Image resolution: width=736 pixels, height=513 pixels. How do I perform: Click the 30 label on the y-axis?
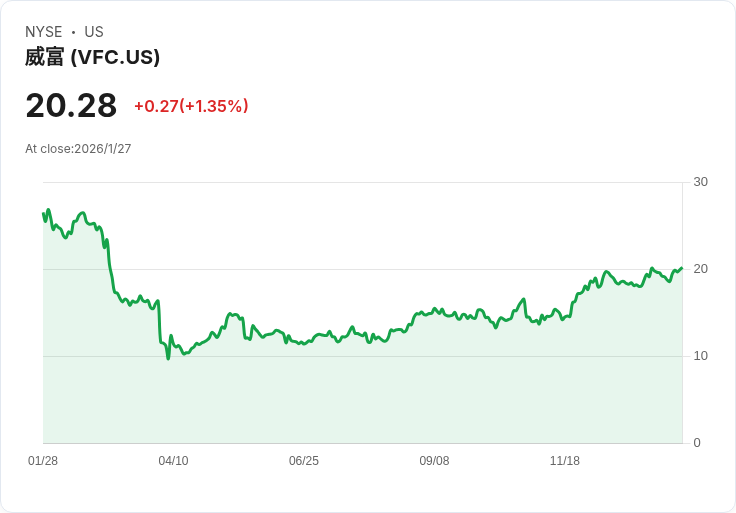700,182
